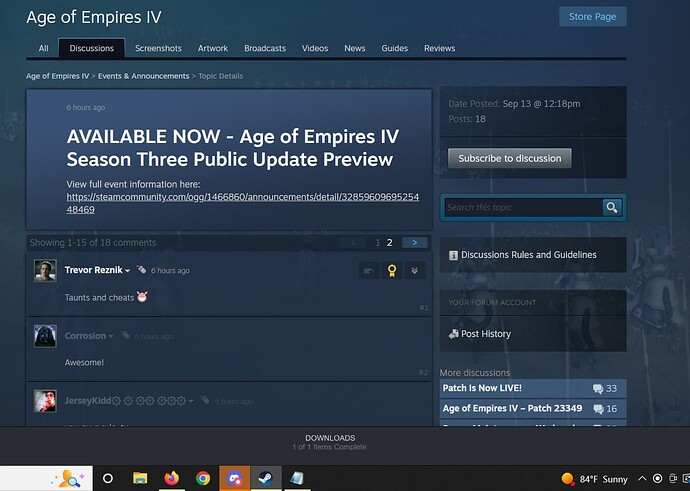Click comment number #2 permalink
This screenshot has height=491, width=690.
[x=423, y=373]
